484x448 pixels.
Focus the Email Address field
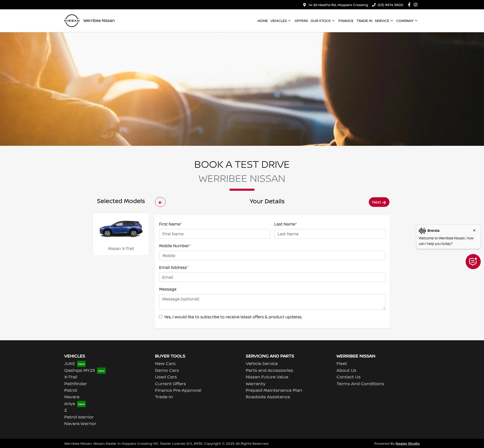(272, 277)
